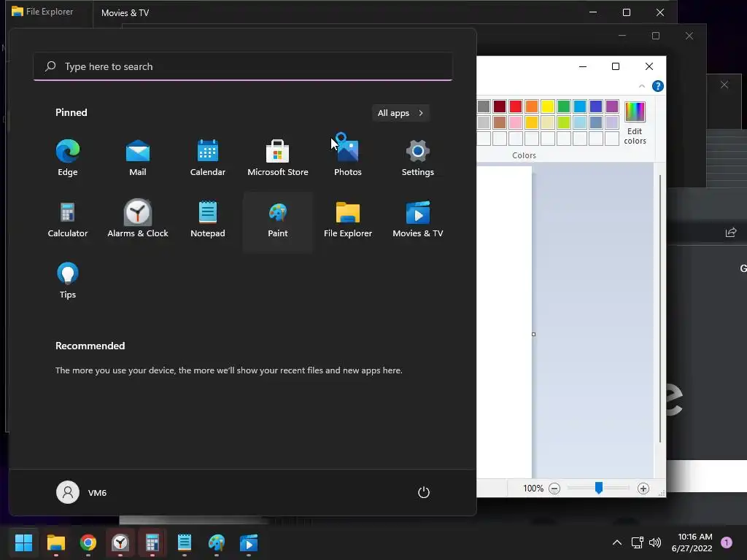Click the Paint vertical scrollbar
Screen dimensions: 747x560
660,309
